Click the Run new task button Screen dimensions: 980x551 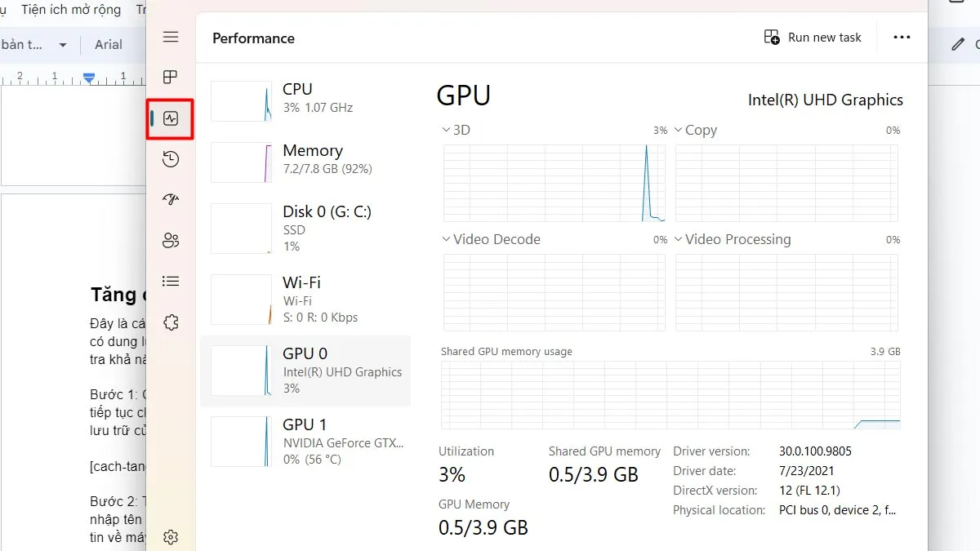813,38
